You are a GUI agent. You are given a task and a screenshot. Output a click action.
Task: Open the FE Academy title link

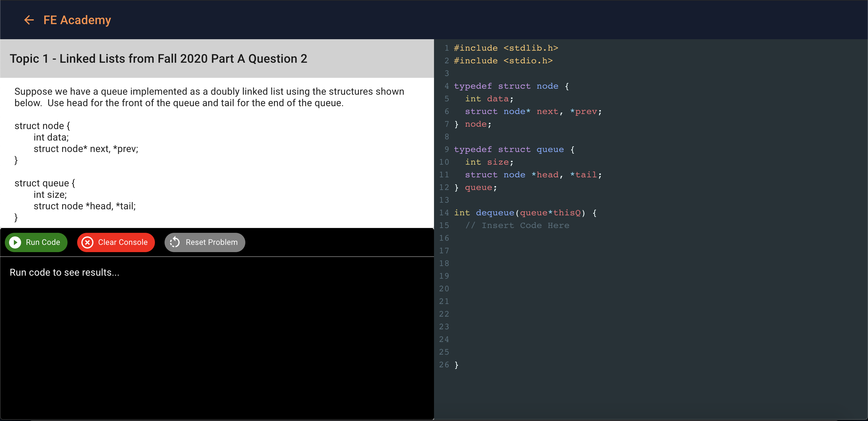77,20
